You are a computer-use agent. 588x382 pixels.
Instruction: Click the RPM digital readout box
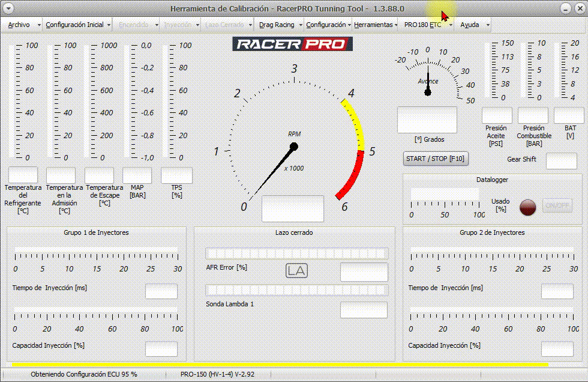(x=293, y=208)
